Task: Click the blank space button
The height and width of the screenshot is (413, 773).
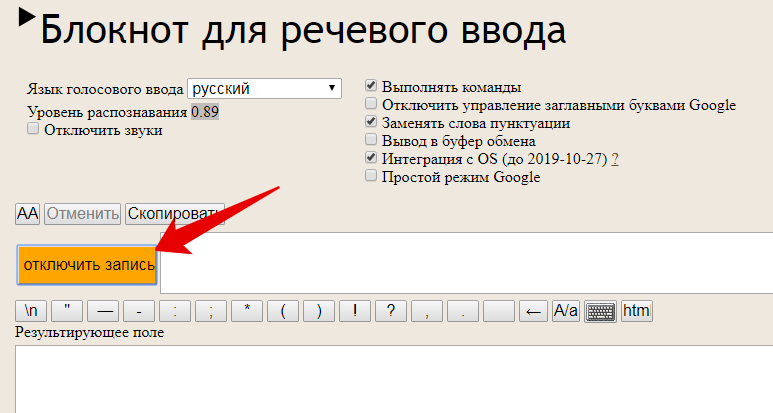Action: click(499, 311)
